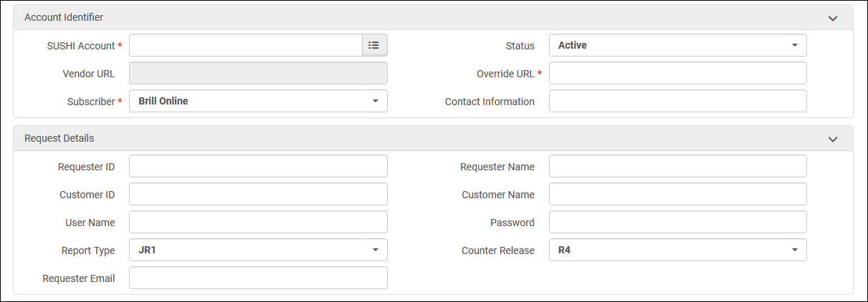Click the Request Details section header
The width and height of the screenshot is (868, 302).
click(59, 138)
